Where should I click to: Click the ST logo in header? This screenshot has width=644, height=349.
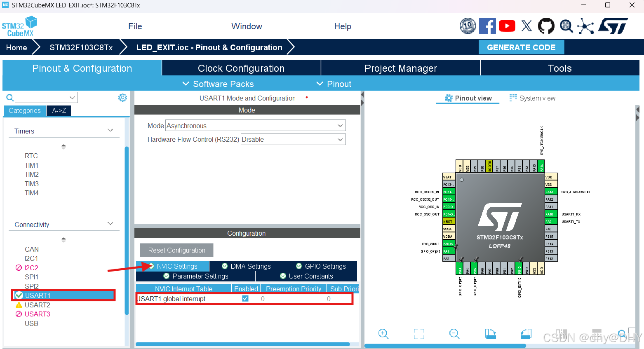click(613, 26)
